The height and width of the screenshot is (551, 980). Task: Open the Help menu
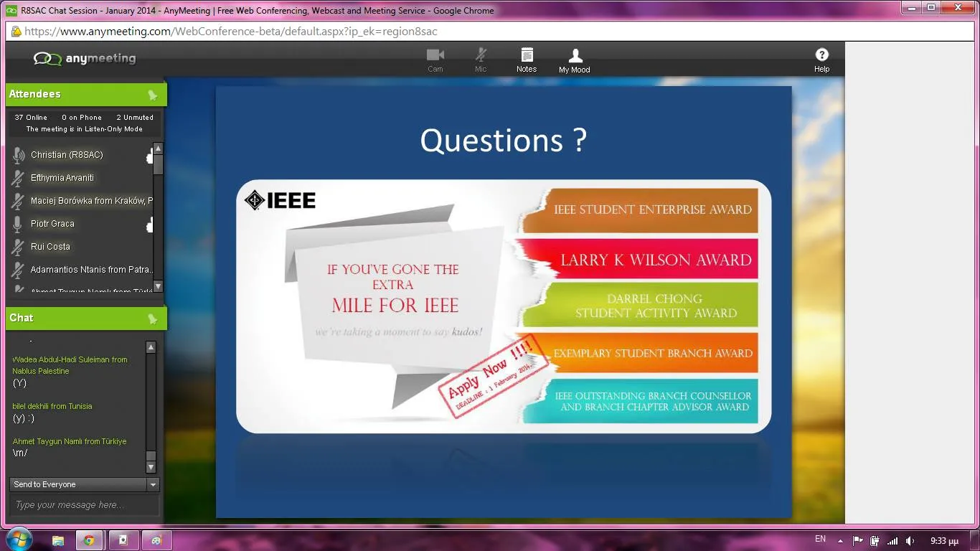pos(821,60)
